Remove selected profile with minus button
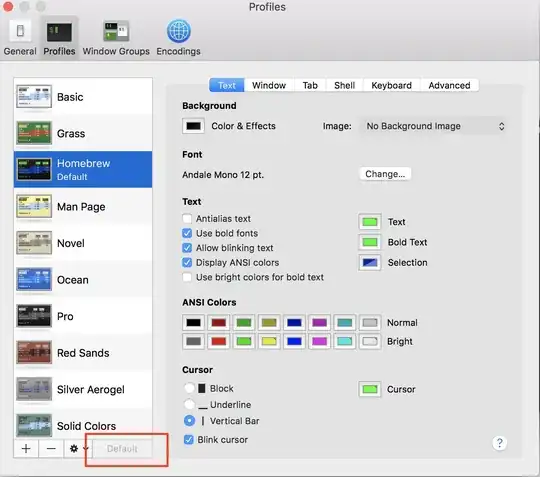Screen dimensions: 540x477 [x=51, y=449]
